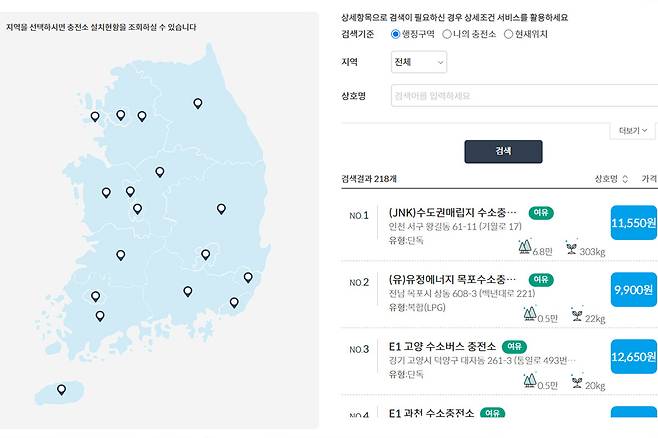Click the northeasternmost map pin in Gangwon
Viewport: 658px width, 438px height.
click(198, 103)
